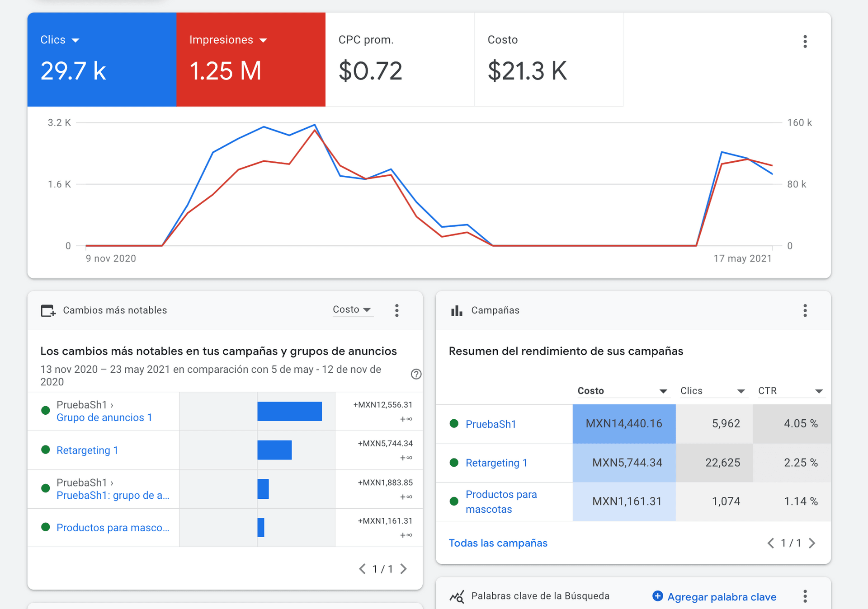This screenshot has width=868, height=609.
Task: Click the MXN5,744.34 cost cell in Campañas
Action: point(624,463)
